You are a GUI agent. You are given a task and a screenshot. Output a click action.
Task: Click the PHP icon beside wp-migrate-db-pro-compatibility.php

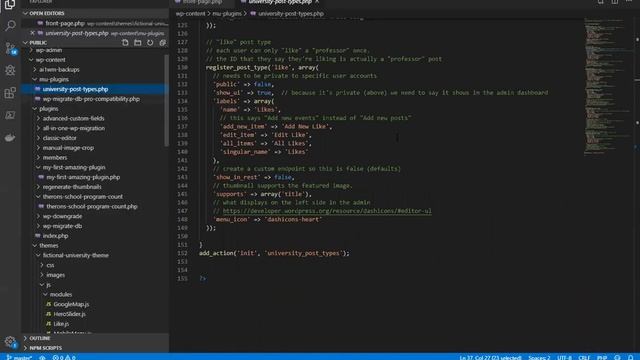tap(38, 99)
